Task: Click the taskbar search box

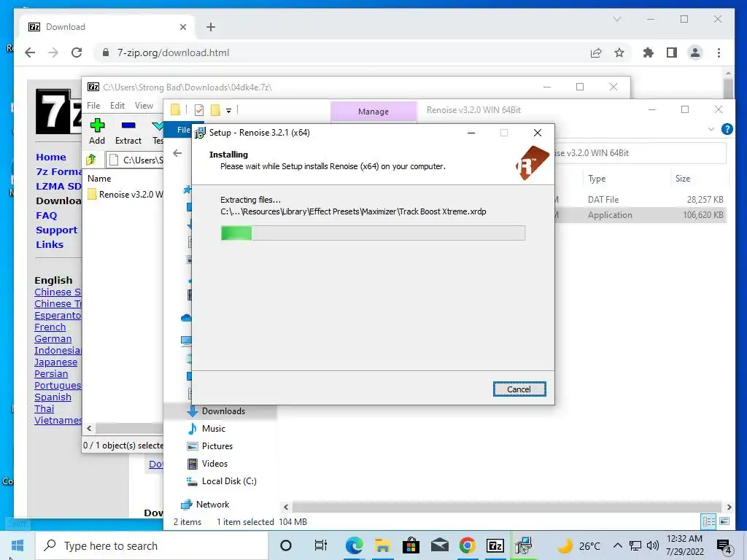Action: tap(152, 545)
